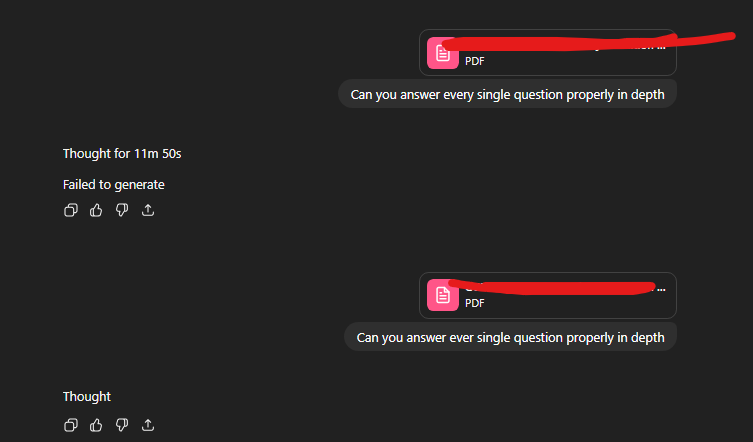753x442 pixels.
Task: Share the 'Failed to generate' response
Action: coord(148,210)
